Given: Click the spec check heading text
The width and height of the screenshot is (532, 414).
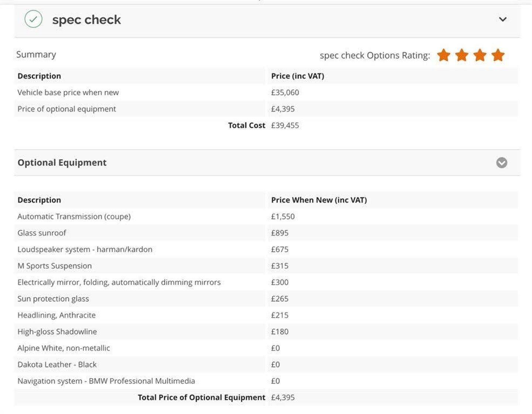Looking at the screenshot, I should [x=86, y=20].
